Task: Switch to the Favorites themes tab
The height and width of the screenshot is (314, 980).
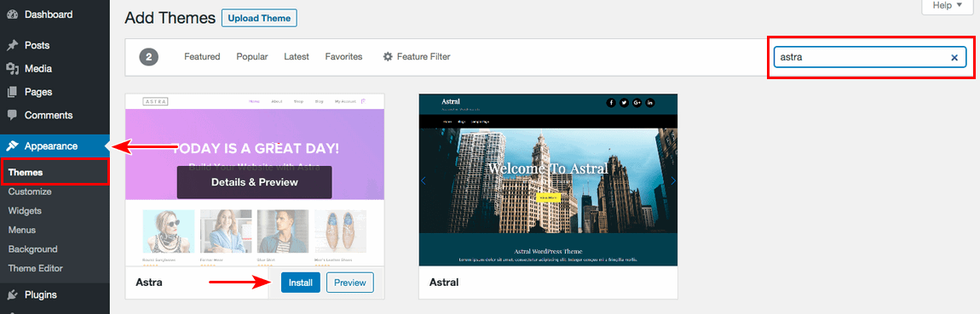Action: (343, 57)
